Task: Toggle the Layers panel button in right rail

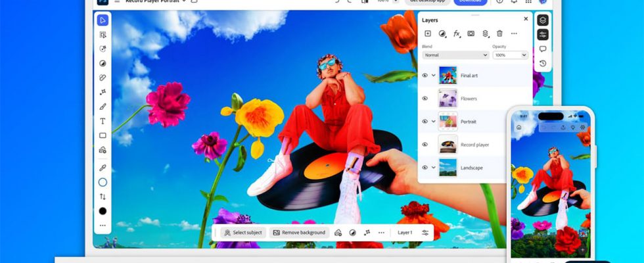Action: click(x=543, y=20)
